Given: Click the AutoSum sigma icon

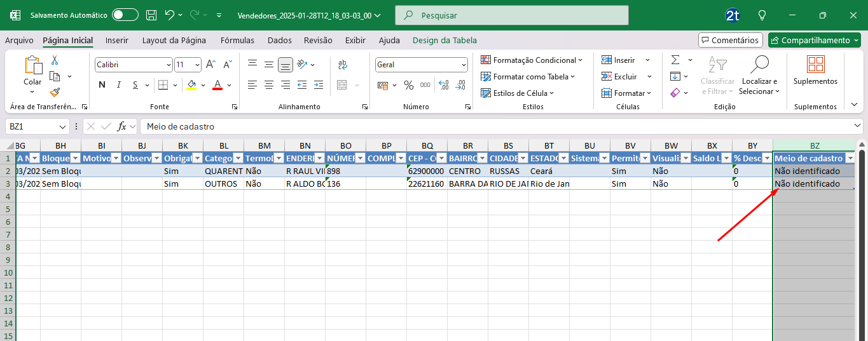Looking at the screenshot, I should click(x=675, y=60).
